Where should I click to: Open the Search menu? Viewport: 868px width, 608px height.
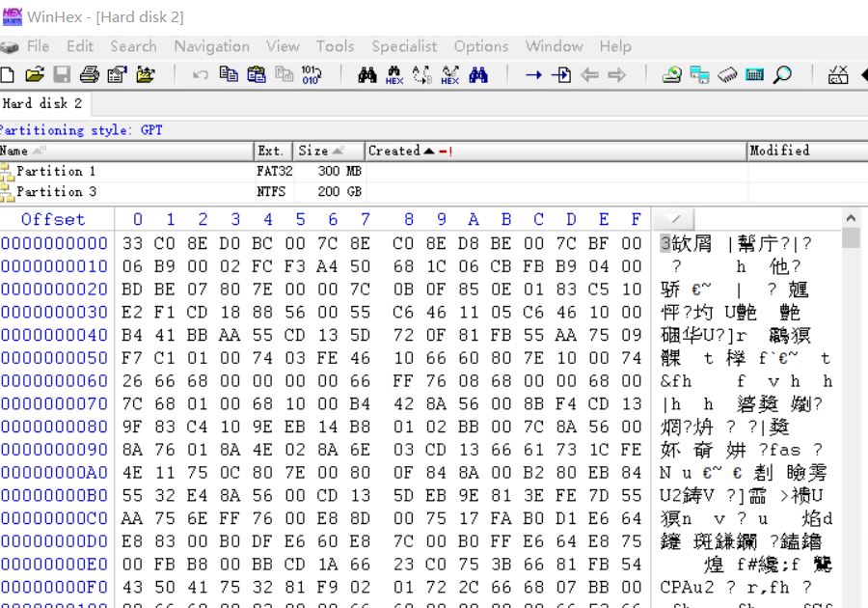(133, 46)
